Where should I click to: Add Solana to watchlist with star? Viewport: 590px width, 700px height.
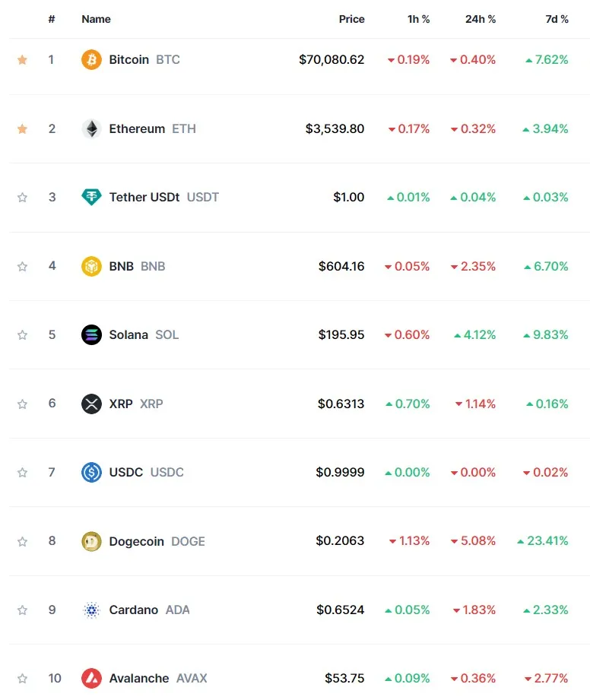point(22,335)
